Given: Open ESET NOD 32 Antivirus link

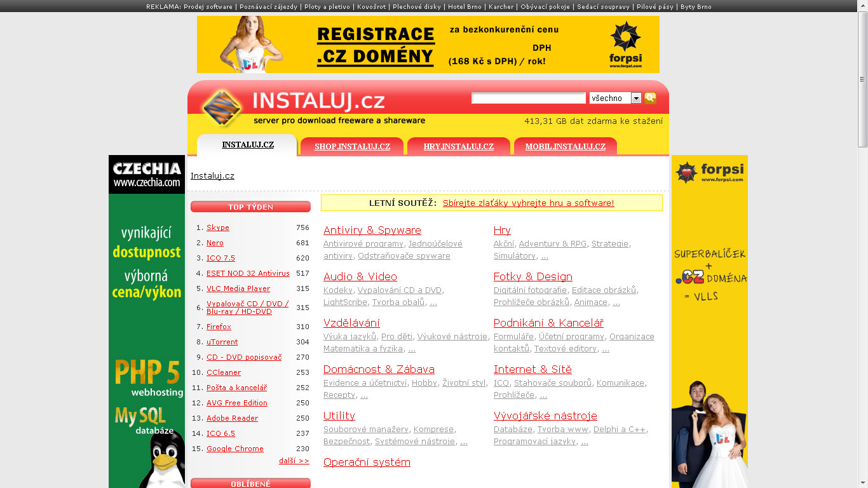Looking at the screenshot, I should tap(248, 273).
